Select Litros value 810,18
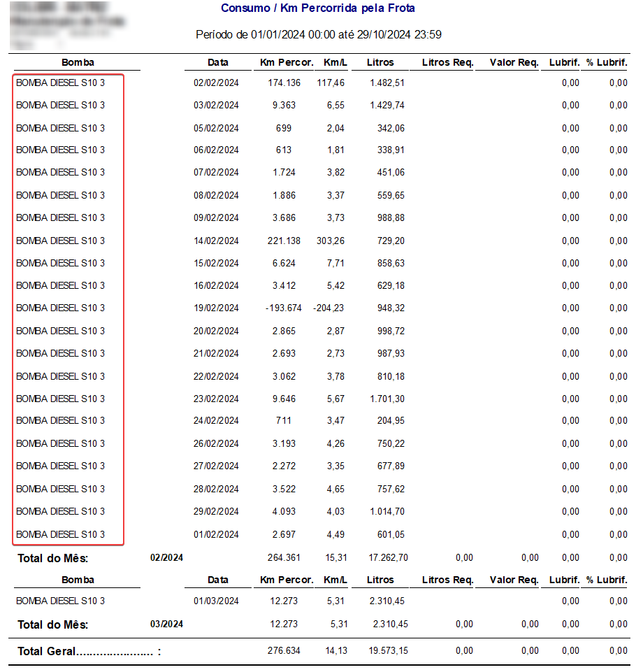Image resolution: width=643 pixels, height=672 pixels. coord(391,377)
